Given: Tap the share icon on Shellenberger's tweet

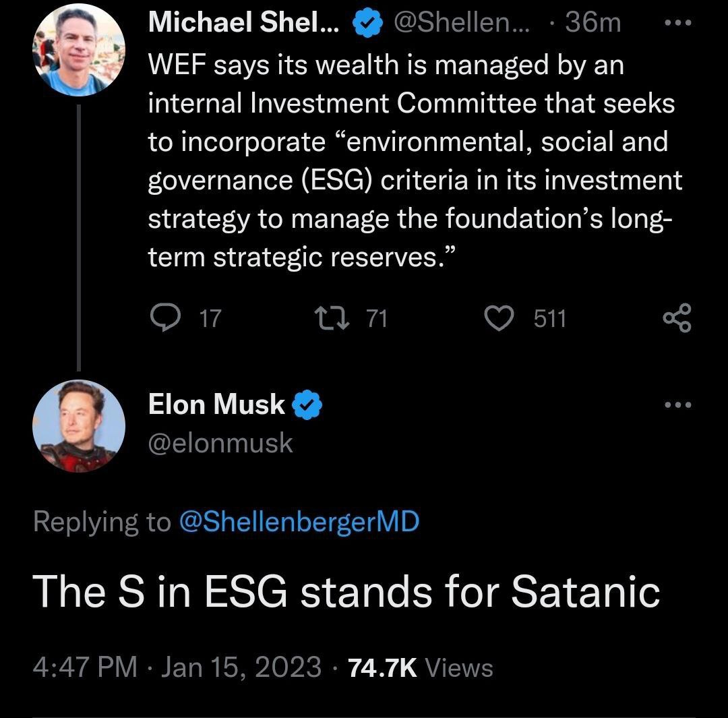Looking at the screenshot, I should 677,318.
